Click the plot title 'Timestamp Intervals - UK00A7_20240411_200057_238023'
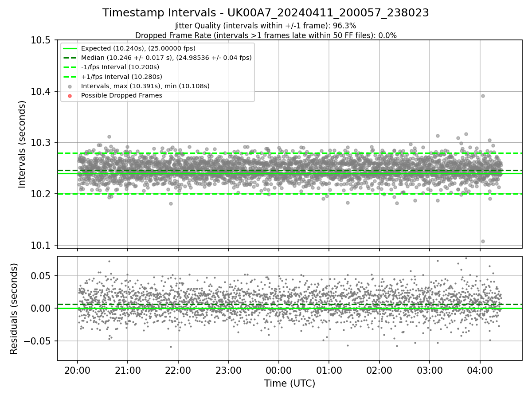The image size is (532, 399). pyautogui.click(x=266, y=13)
